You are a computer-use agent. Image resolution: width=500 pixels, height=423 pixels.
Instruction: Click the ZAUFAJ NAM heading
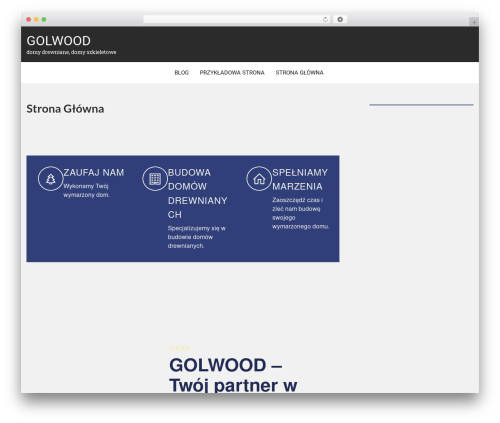[x=94, y=173]
